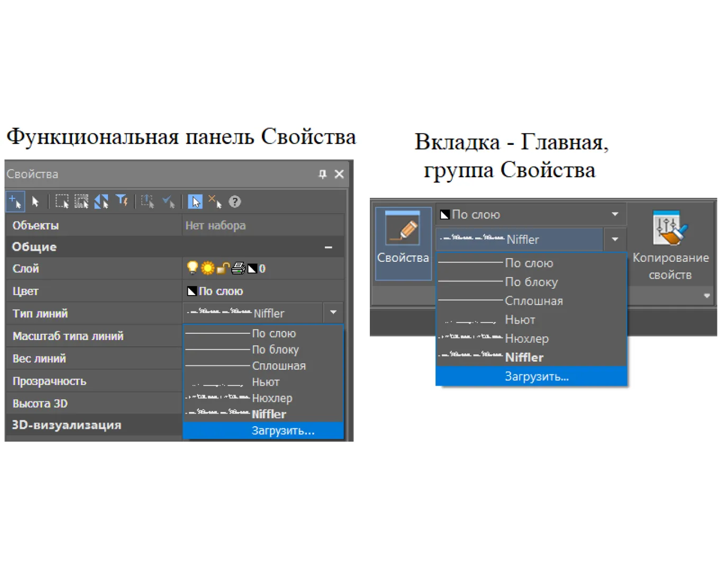The image size is (728, 568).
Task: Click the plain white arrow cursor icon
Action: coord(35,201)
